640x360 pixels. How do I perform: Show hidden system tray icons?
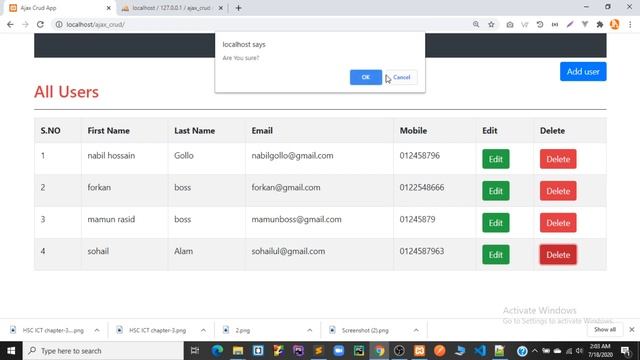click(x=535, y=351)
